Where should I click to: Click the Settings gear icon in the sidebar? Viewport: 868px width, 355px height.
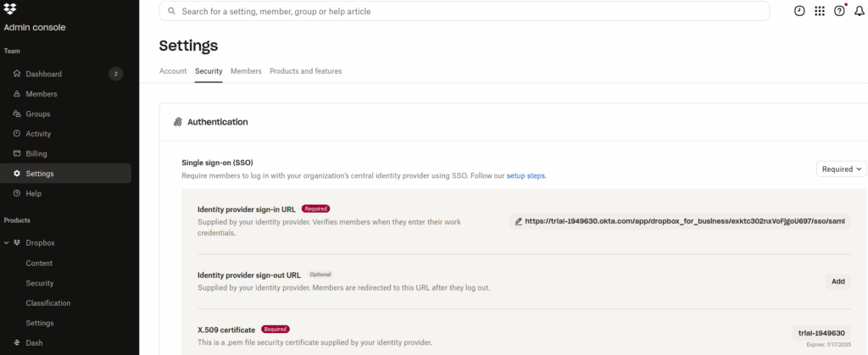click(x=17, y=173)
